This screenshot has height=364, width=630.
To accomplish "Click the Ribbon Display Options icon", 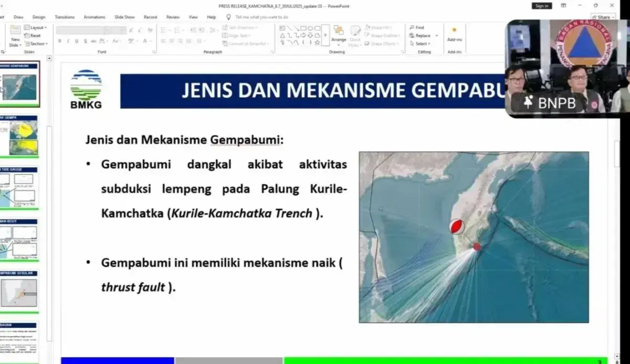I will pos(563,6).
